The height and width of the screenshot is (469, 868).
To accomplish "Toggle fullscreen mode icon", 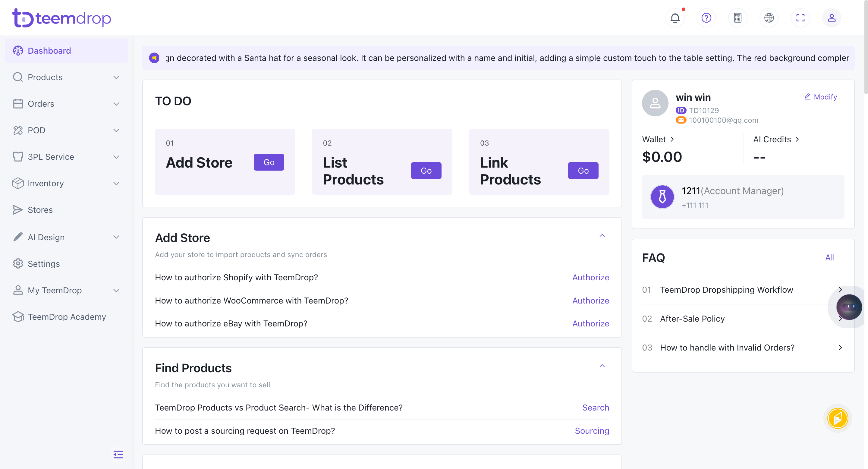I will 800,18.
